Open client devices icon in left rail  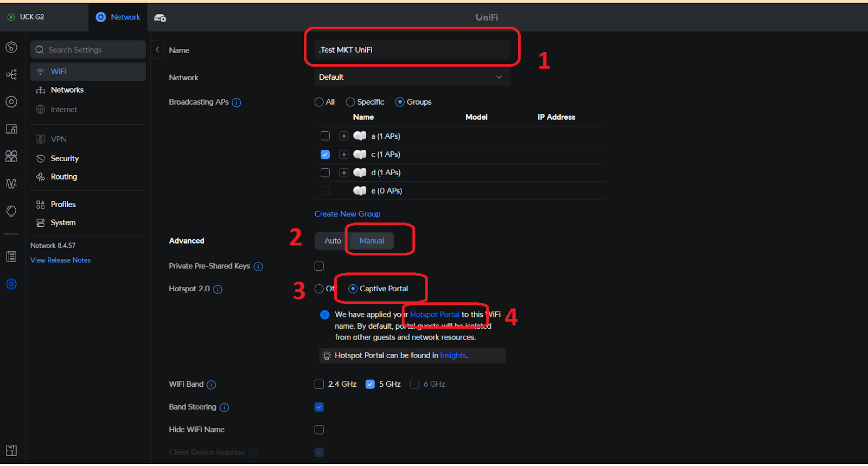point(11,129)
